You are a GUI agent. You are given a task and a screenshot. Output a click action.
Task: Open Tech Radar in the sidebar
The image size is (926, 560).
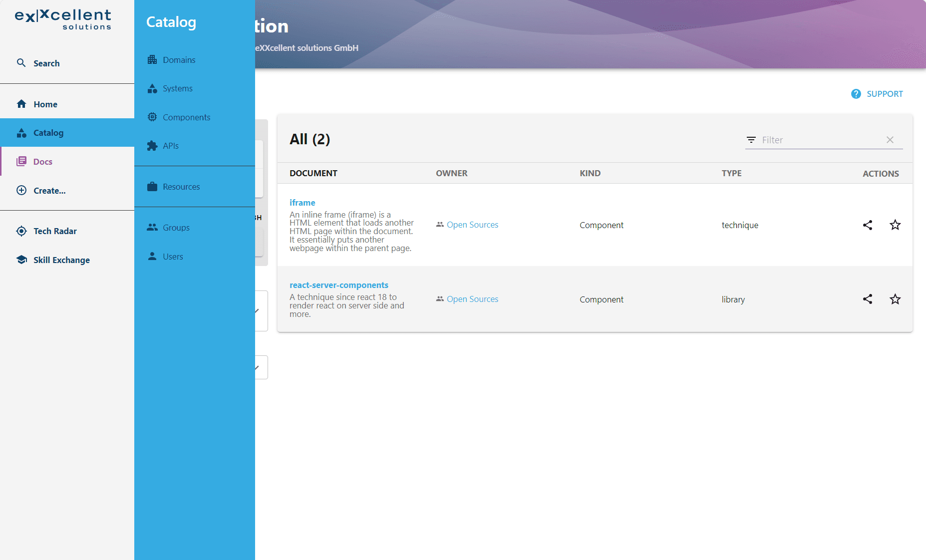pyautogui.click(x=67, y=231)
